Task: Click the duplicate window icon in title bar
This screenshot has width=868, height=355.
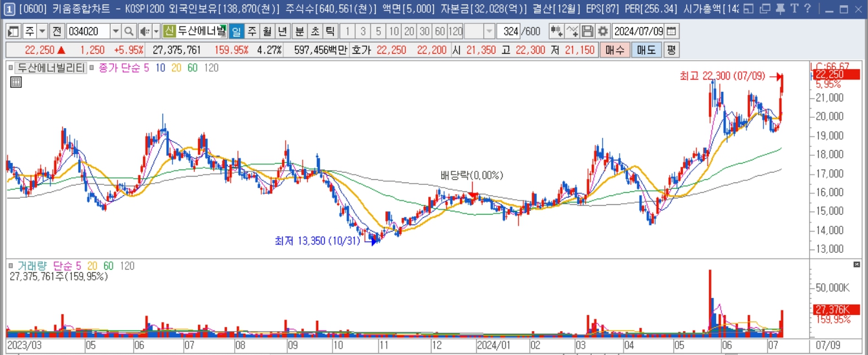Action: coord(765,9)
